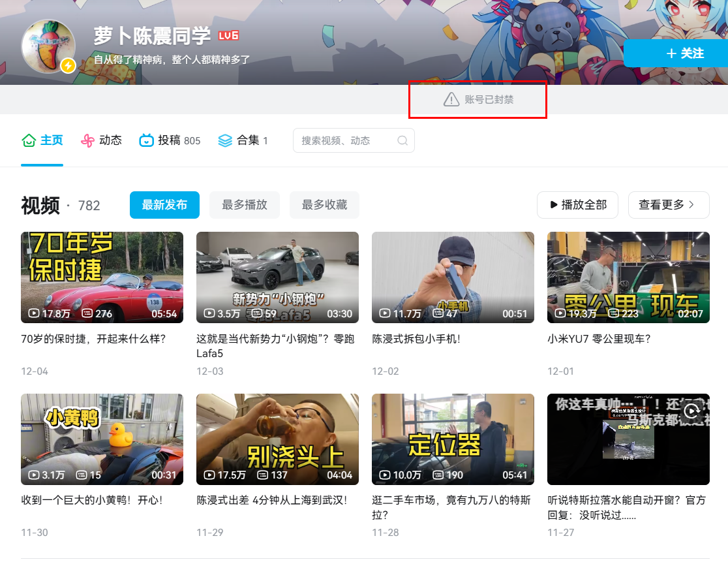Switch to the 动态 tab

coord(110,140)
